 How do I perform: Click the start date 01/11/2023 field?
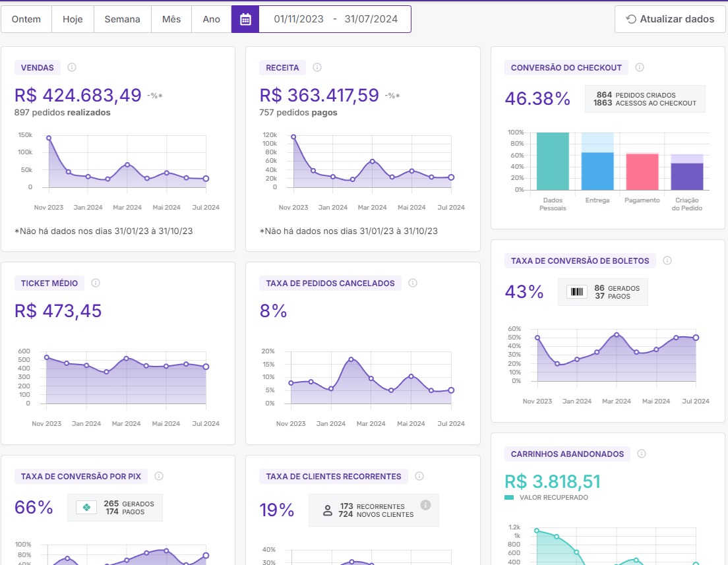299,19
